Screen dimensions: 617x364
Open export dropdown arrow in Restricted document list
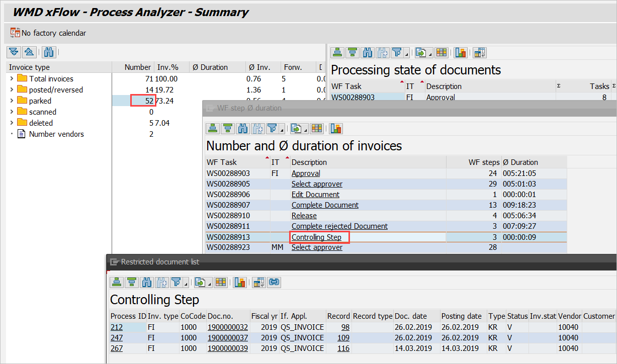208,284
